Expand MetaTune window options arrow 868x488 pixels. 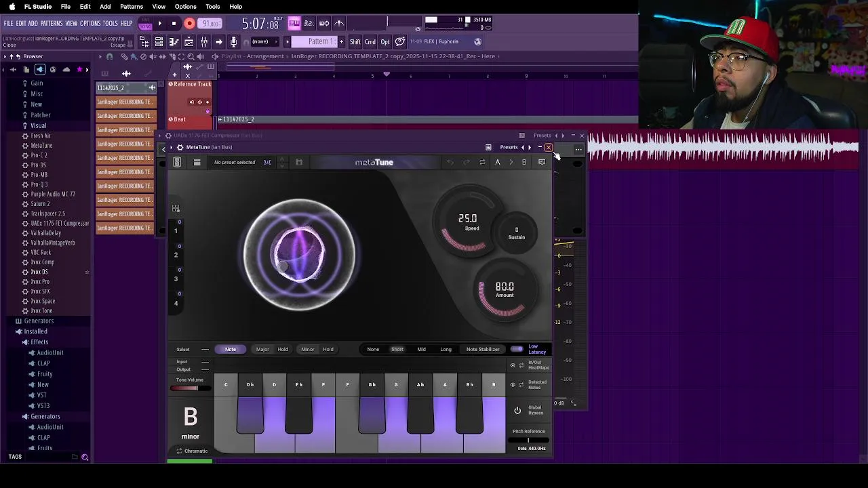point(171,147)
